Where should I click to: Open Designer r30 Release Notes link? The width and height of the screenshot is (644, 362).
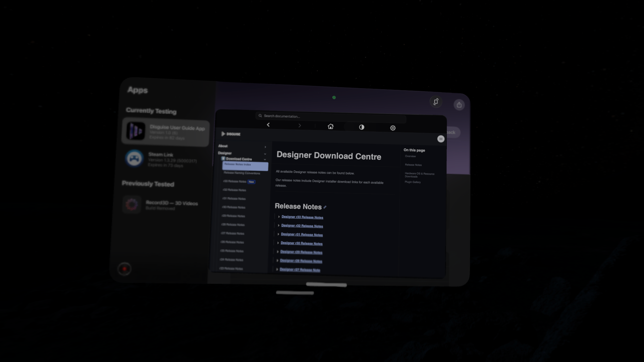tap(301, 243)
